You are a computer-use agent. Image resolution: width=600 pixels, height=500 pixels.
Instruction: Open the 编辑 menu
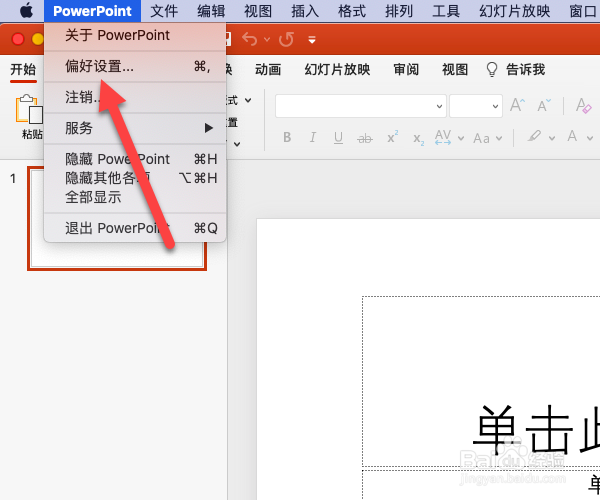point(211,11)
